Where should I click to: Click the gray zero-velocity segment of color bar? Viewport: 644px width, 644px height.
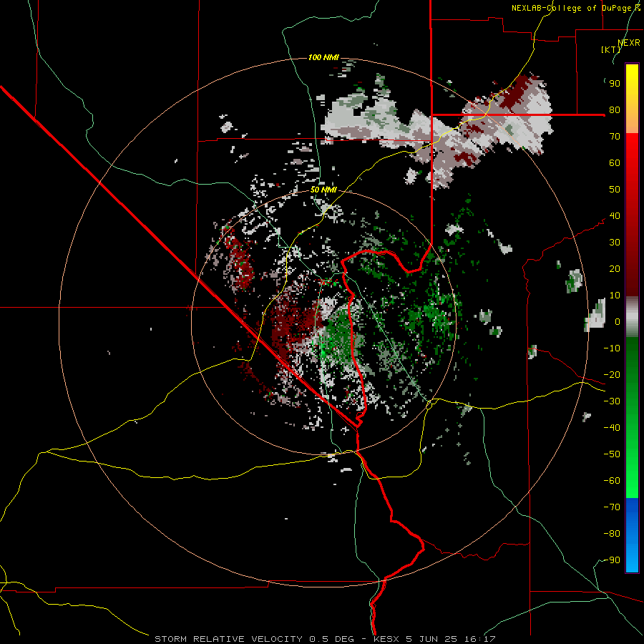pyautogui.click(x=632, y=317)
